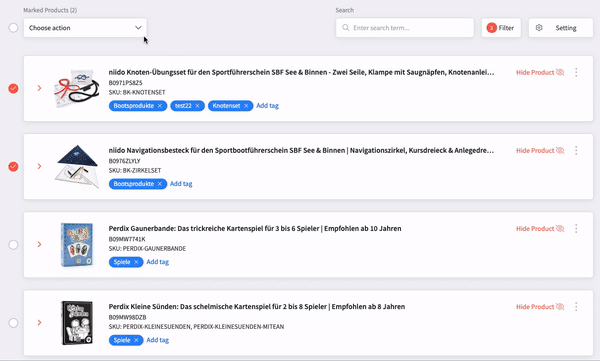Click SKU: BK-ZIRKELSET text
Image resolution: width=600 pixels, height=361 pixels.
pos(135,170)
